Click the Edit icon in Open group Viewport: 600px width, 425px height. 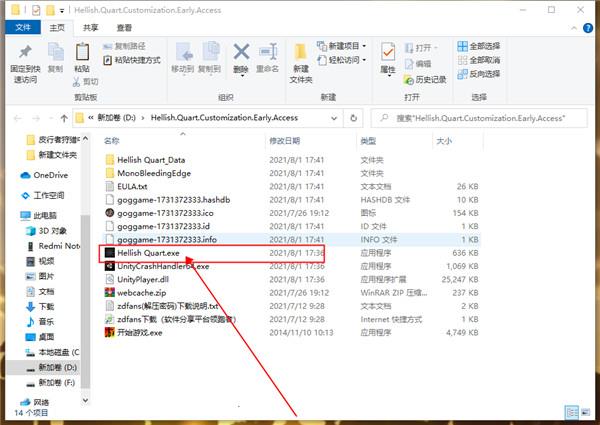pyautogui.click(x=409, y=64)
